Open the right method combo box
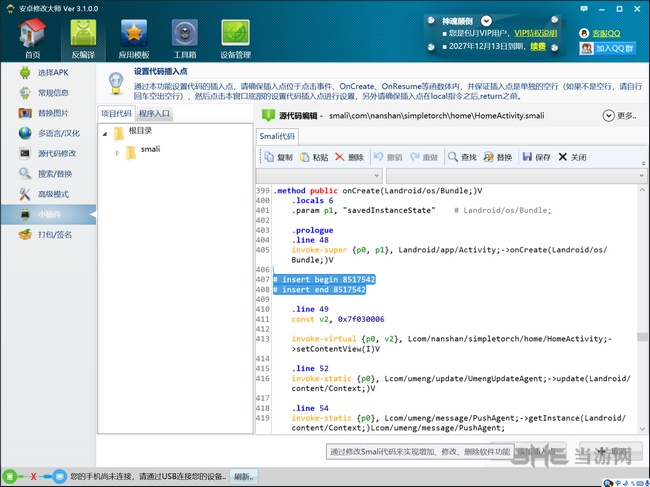The width and height of the screenshot is (650, 487). (x=517, y=176)
